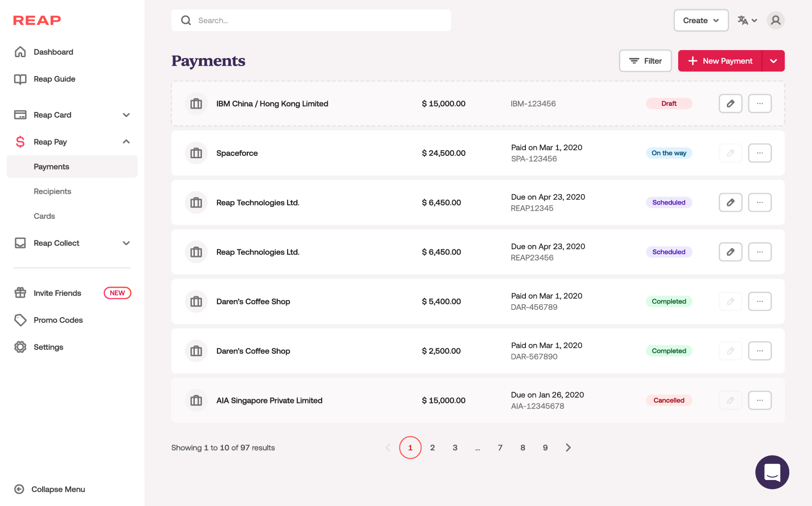Click the Reap Pay dollar icon

click(x=20, y=142)
